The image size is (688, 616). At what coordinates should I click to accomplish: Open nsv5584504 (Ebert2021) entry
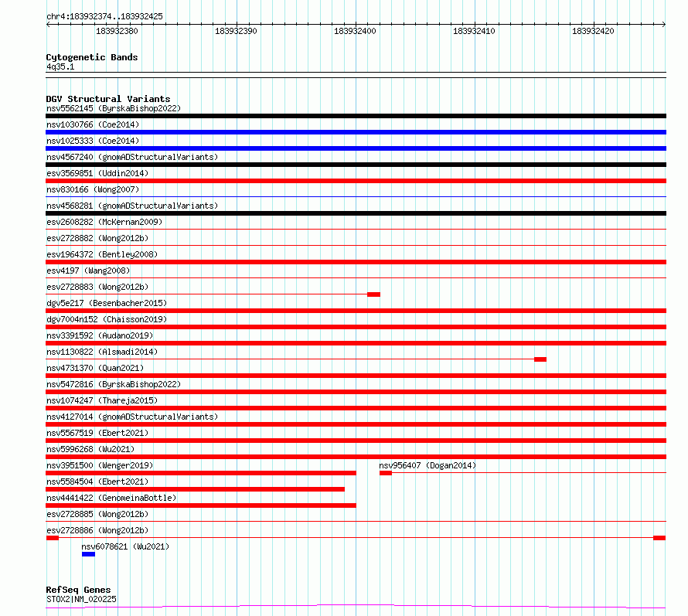click(x=97, y=482)
